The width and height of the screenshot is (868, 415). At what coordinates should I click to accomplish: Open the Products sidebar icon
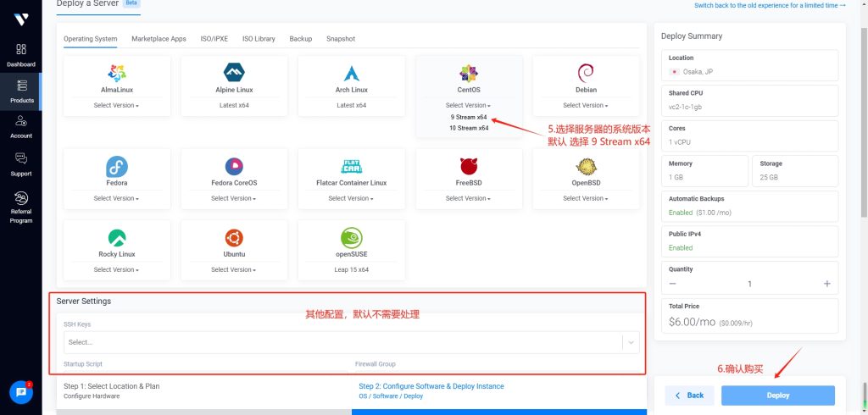click(x=21, y=86)
